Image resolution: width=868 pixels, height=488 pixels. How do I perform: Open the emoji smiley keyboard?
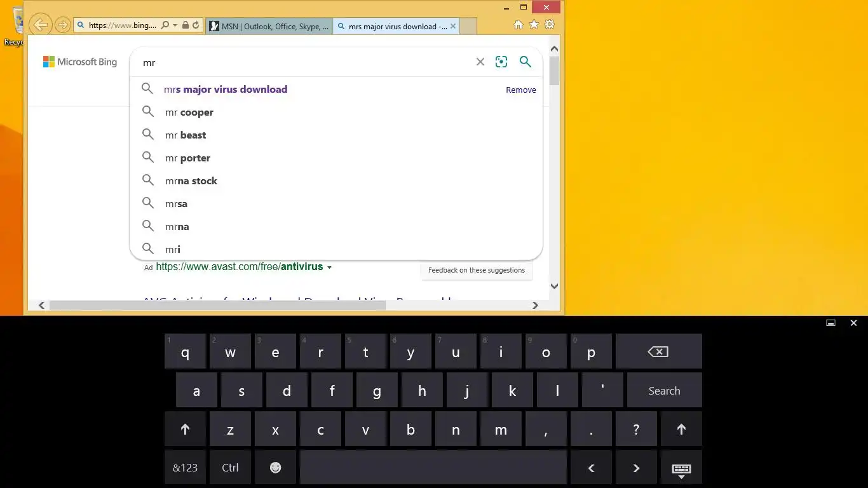pos(275,468)
